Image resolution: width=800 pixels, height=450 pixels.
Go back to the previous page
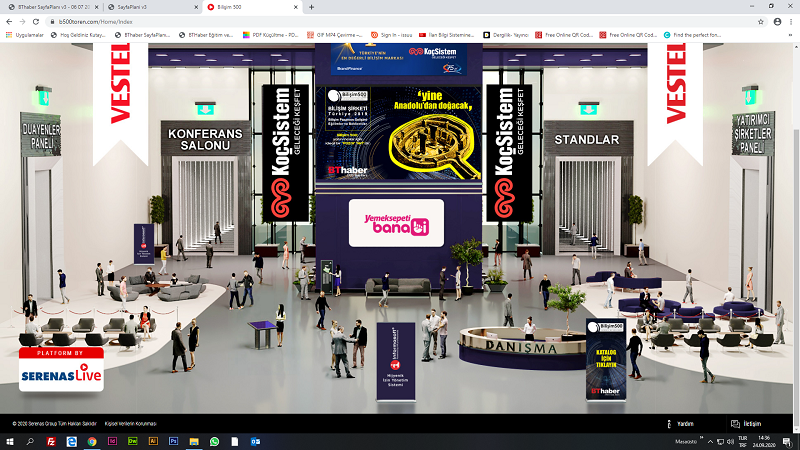pos(9,22)
